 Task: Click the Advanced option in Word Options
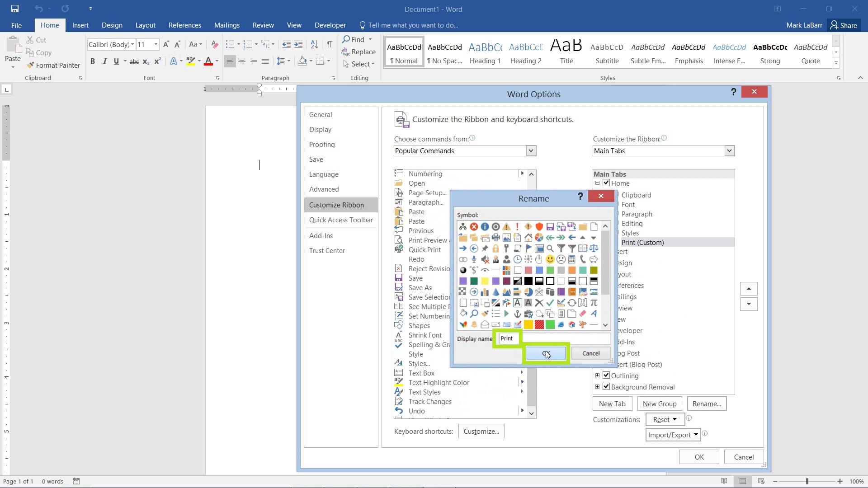click(324, 189)
